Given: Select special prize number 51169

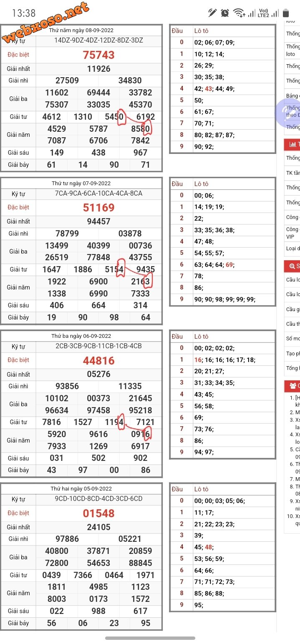Looking at the screenshot, I should click(x=98, y=207).
